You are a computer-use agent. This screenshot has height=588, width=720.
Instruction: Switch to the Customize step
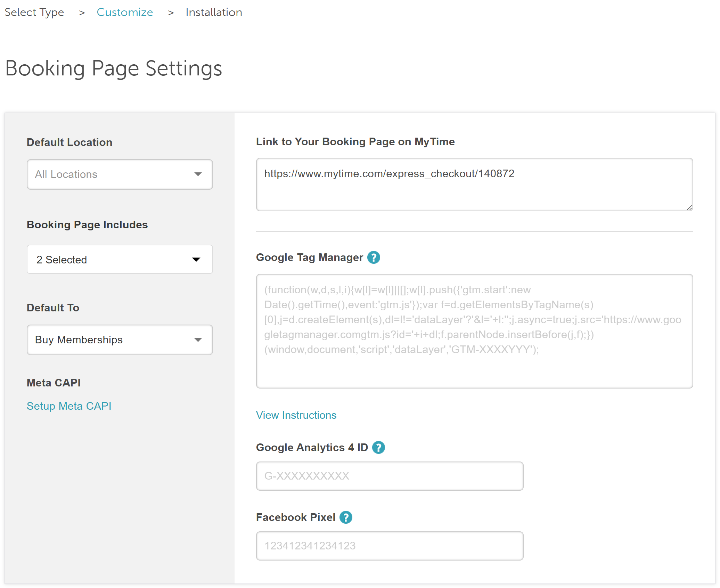(x=125, y=13)
